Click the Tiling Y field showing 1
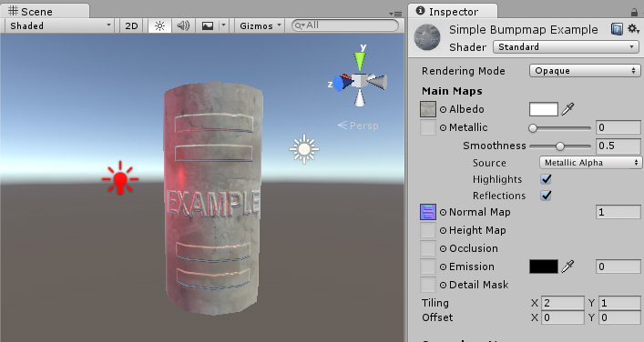 coord(619,303)
